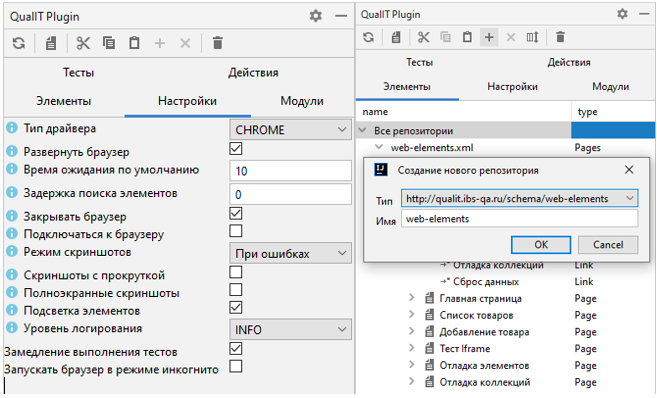Screen dimensions: 657x398
Task: Open the CHROME driver type dropdown
Action: click(290, 130)
